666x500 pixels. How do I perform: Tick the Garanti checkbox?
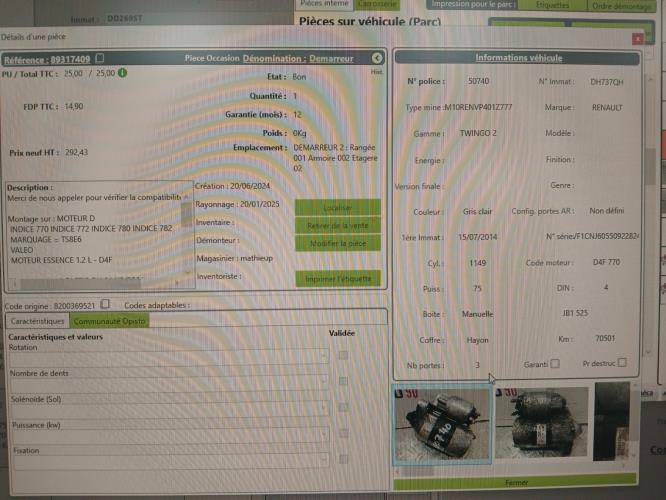coord(555,363)
